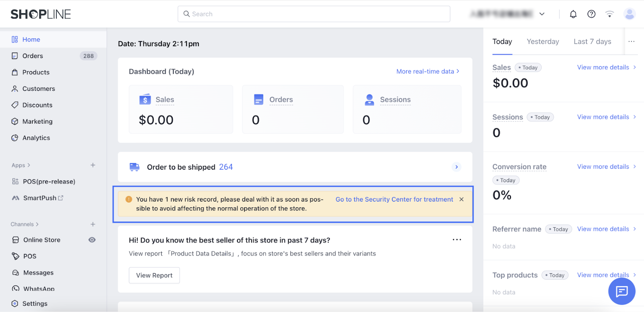Click the Wi-Fi connection status icon

pos(609,14)
